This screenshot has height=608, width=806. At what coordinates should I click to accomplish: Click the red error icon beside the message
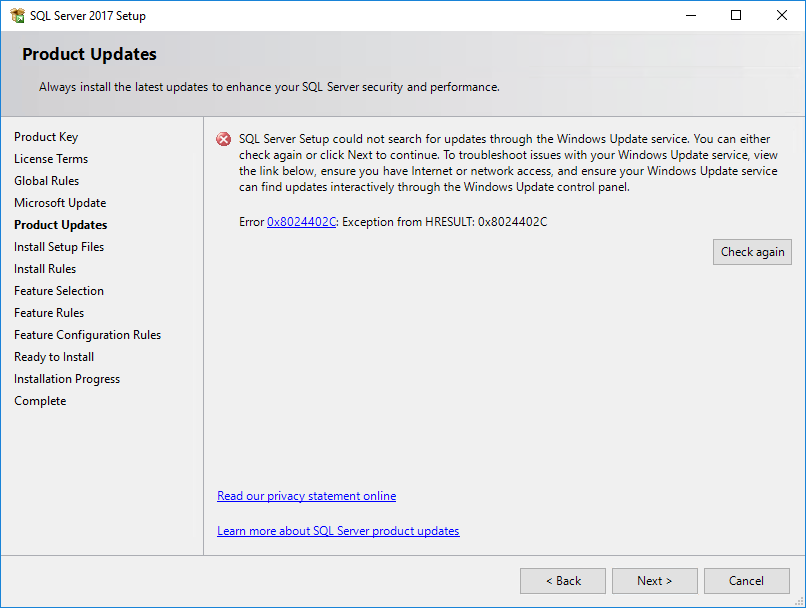point(224,139)
